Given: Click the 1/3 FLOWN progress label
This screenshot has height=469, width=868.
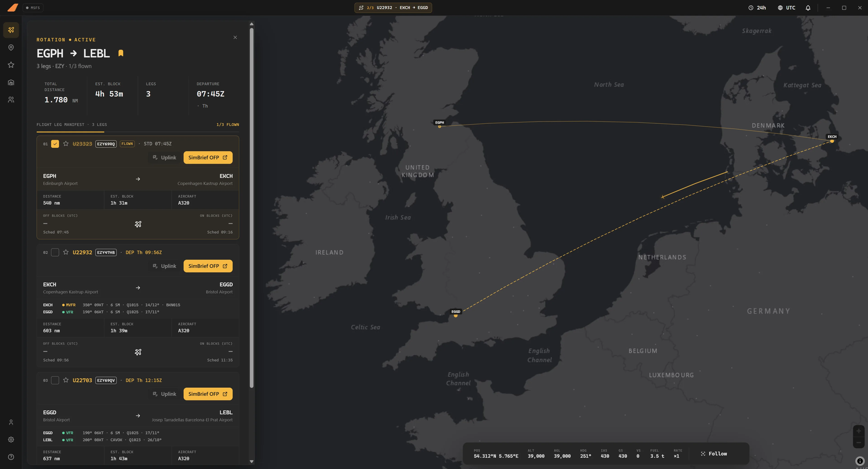Looking at the screenshot, I should (228, 125).
